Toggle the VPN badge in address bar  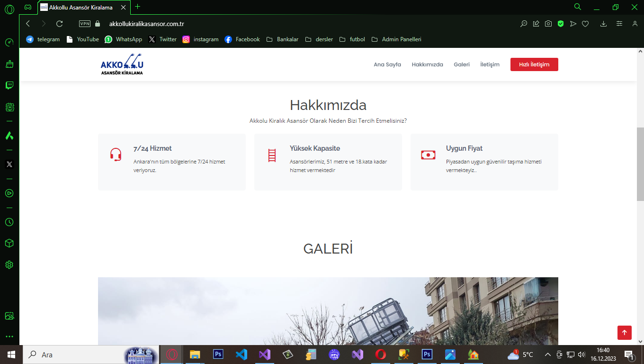pos(85,24)
